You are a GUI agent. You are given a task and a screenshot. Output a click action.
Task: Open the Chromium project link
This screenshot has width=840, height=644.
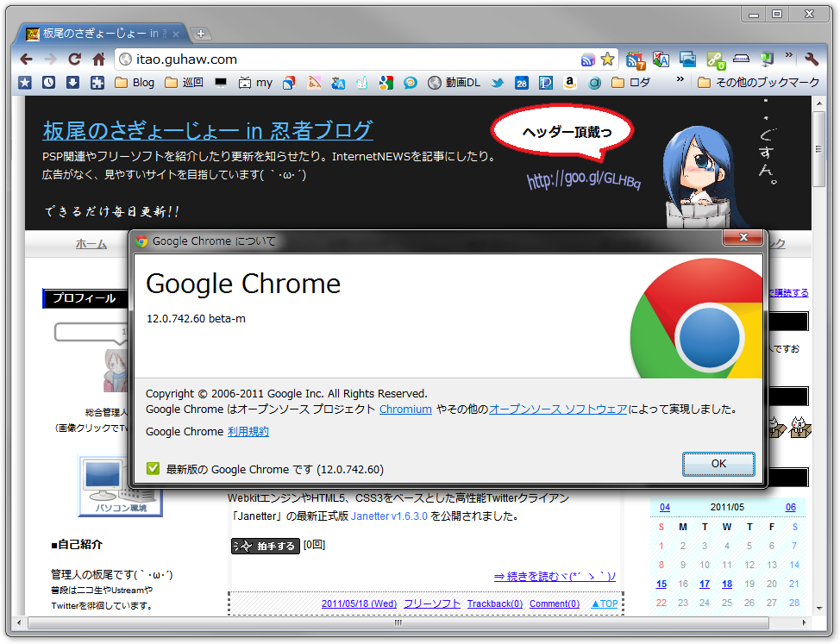[405, 410]
